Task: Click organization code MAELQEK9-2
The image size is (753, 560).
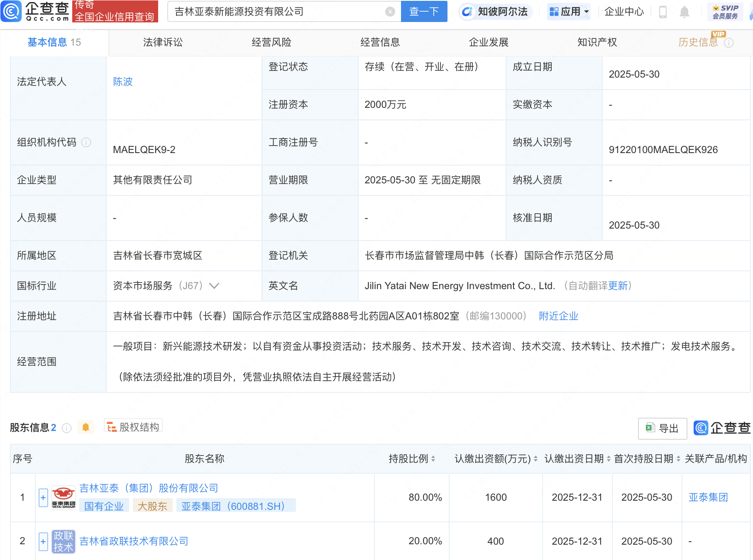Action: 144,150
